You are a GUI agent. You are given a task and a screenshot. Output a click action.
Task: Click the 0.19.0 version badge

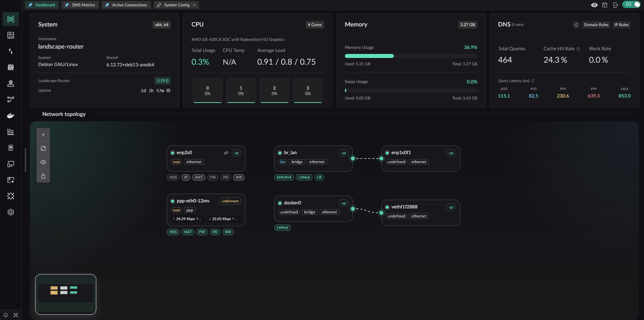(x=163, y=81)
